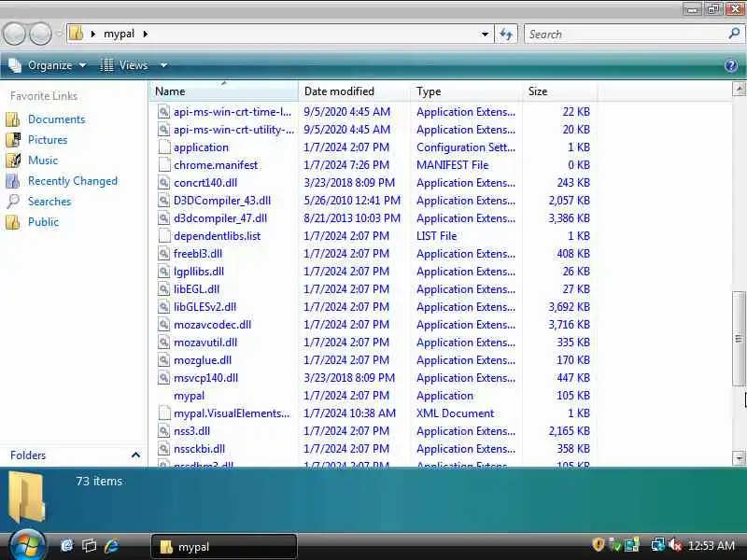Open the Help question mark icon
Viewport: 747px width, 560px height.
[731, 65]
